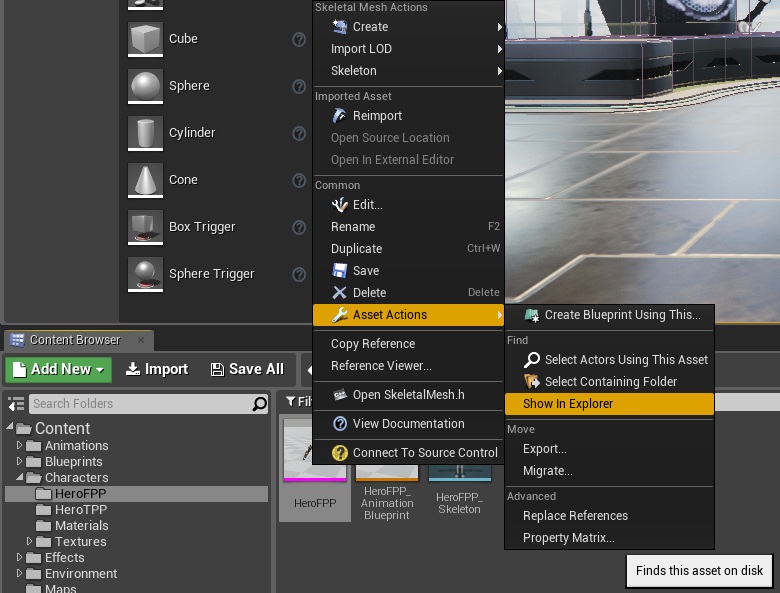Select the Cube shape thumbnail icon
Viewport: 780px width, 593px height.
145,39
